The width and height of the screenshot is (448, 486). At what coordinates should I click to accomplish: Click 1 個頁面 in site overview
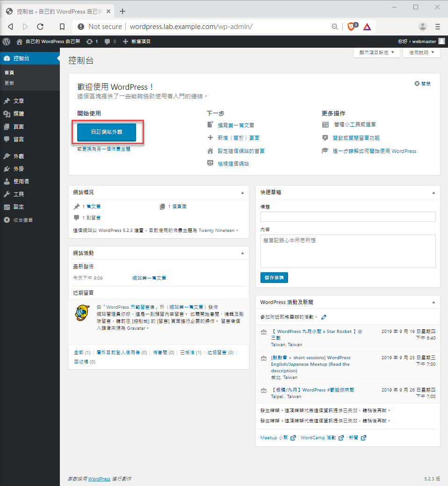pos(177,206)
